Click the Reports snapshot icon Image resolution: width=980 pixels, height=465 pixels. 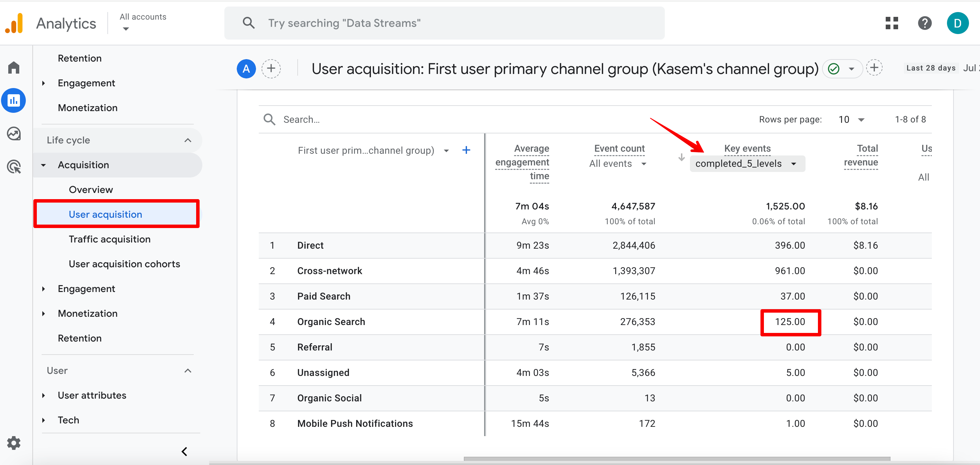tap(15, 99)
